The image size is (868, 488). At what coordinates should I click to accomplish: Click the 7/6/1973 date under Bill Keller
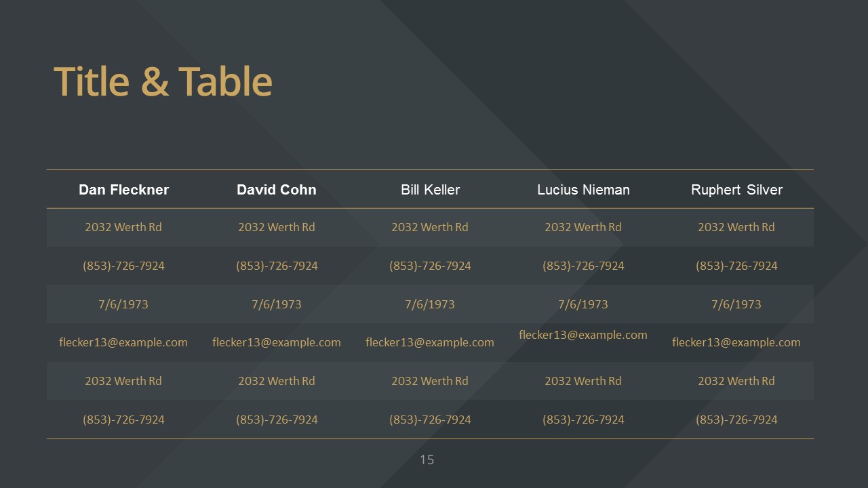tap(430, 304)
